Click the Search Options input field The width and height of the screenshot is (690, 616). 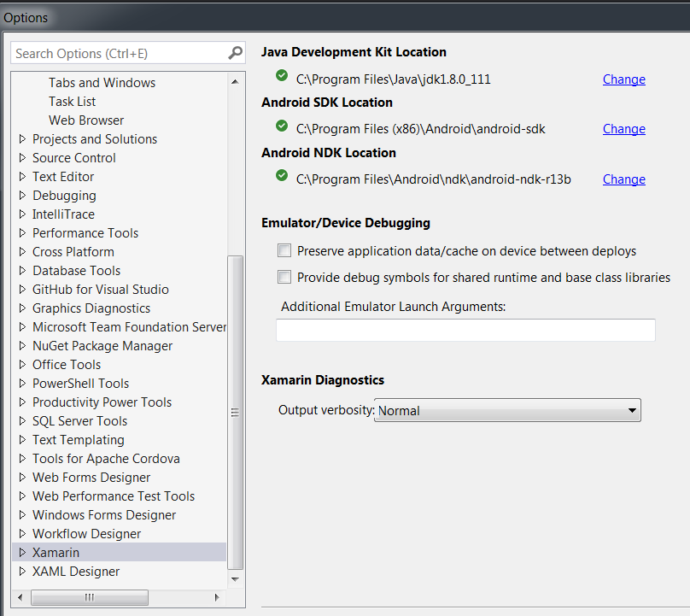(127, 53)
